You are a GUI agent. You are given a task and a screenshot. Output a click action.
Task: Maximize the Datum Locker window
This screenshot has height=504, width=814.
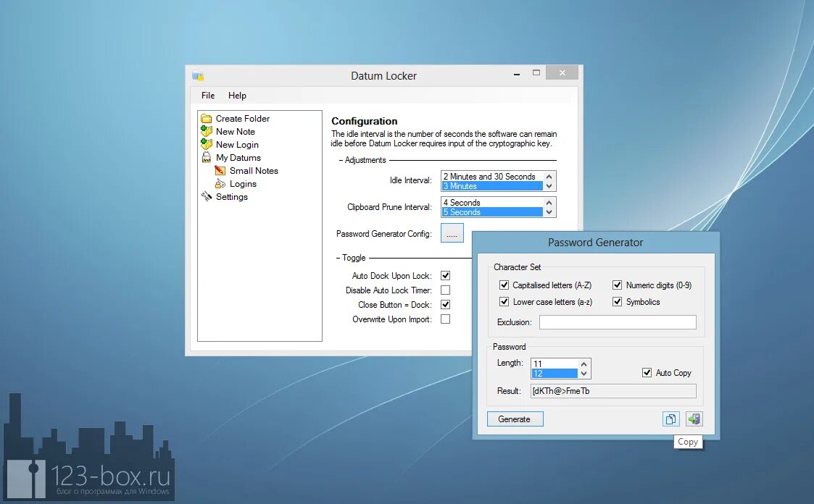[536, 73]
